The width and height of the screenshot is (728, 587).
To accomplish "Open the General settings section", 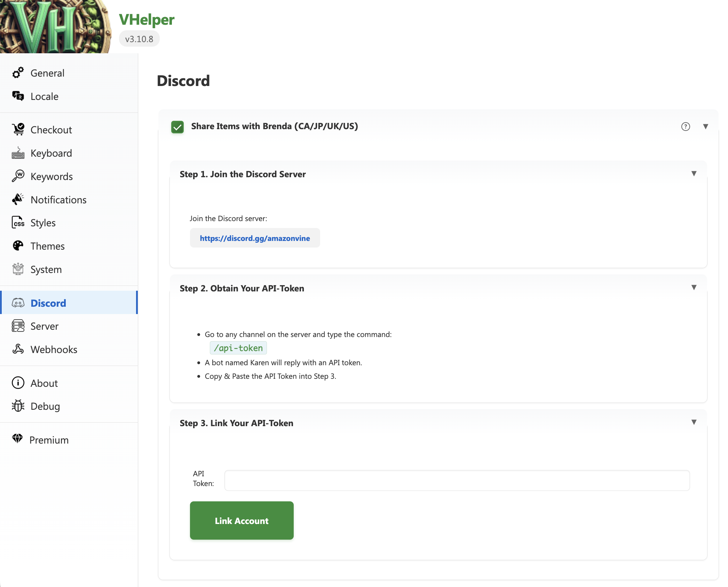I will point(47,73).
